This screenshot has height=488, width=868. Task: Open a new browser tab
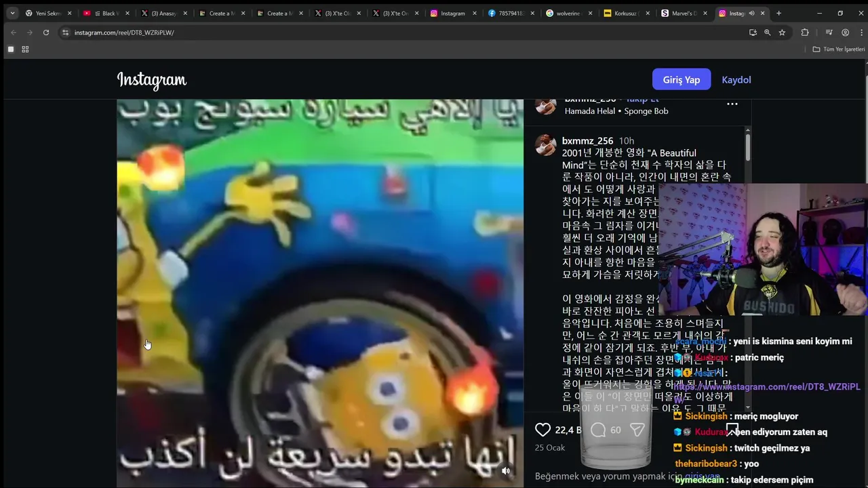pyautogui.click(x=778, y=13)
